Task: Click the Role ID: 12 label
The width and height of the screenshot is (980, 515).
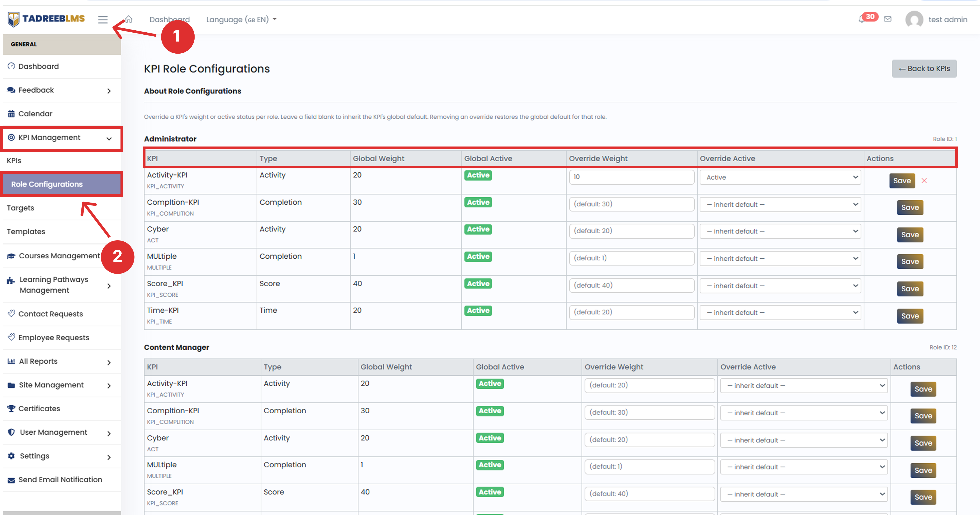Action: tap(943, 347)
